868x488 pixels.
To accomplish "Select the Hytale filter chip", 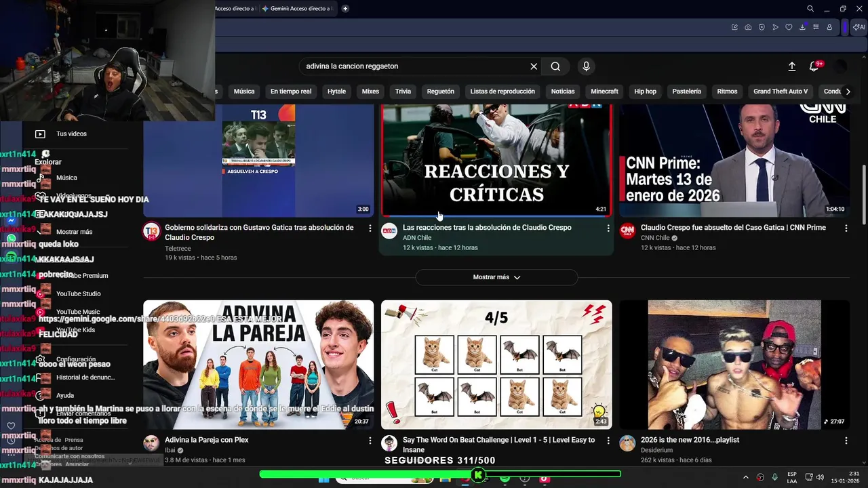I will click(336, 91).
